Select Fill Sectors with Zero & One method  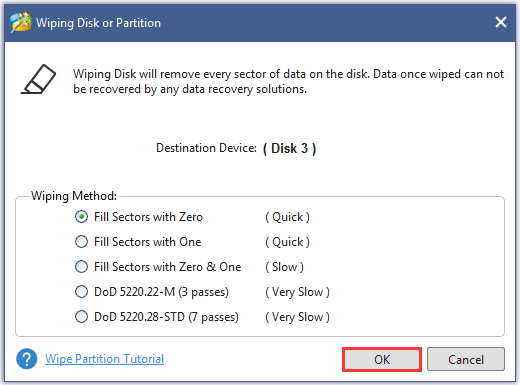coord(81,267)
